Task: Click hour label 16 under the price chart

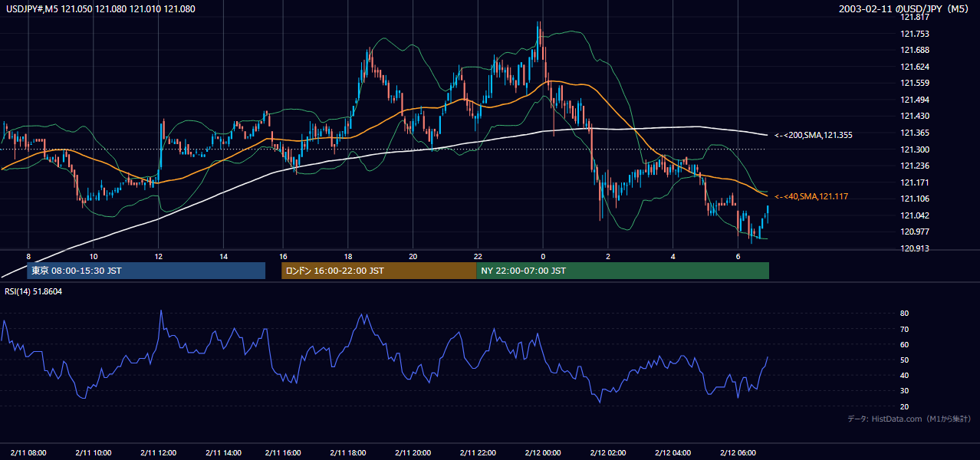Action: point(283,256)
